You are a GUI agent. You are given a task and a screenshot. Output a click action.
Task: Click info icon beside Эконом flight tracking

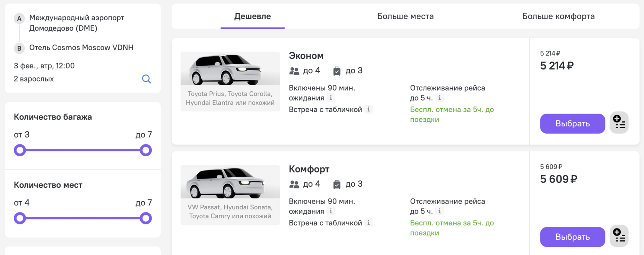(440, 98)
